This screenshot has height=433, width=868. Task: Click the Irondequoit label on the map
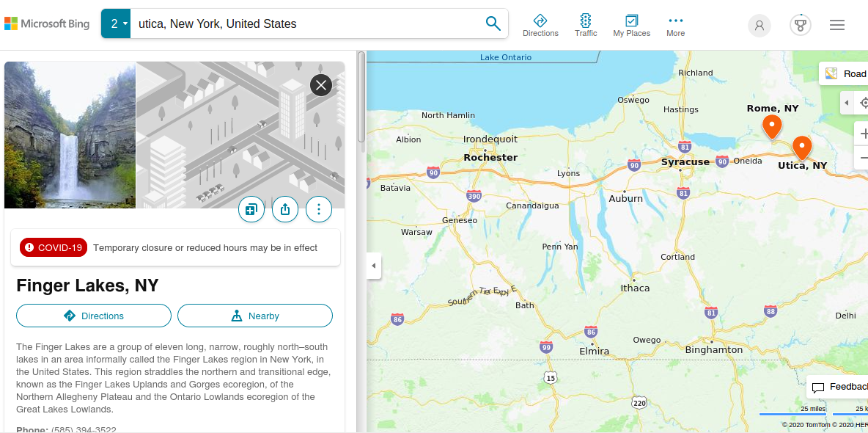(x=490, y=139)
